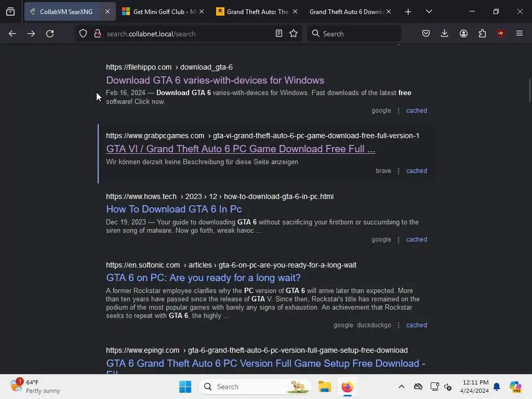View insecure connection lock icon info
Image resolution: width=532 pixels, height=399 pixels.
point(98,34)
